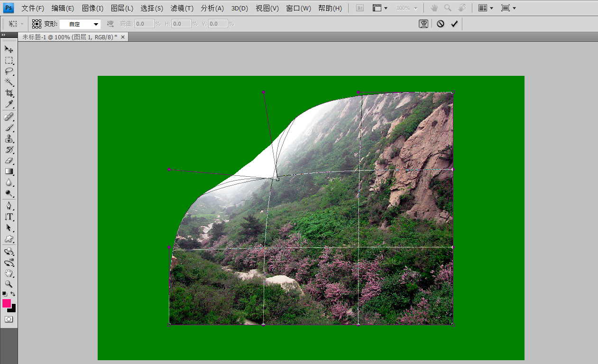The image size is (598, 364).
Task: Close the 未标题-1 document tab
Action: tap(123, 37)
